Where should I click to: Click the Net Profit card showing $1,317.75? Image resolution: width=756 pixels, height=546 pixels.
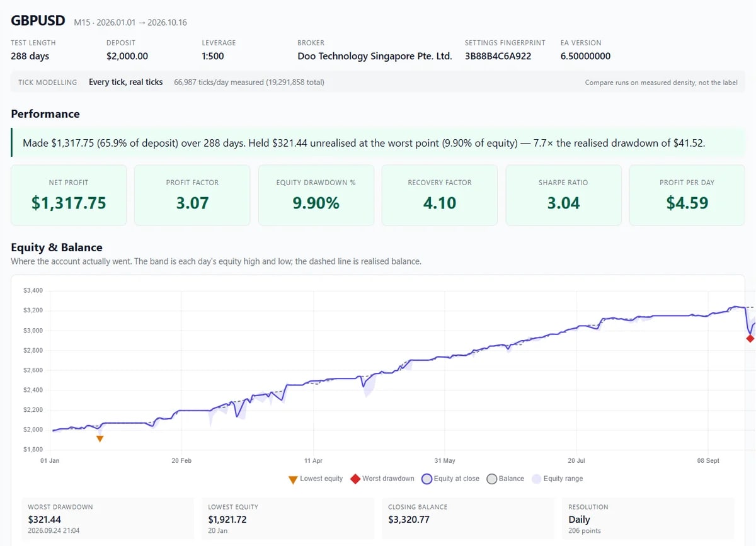click(x=69, y=195)
